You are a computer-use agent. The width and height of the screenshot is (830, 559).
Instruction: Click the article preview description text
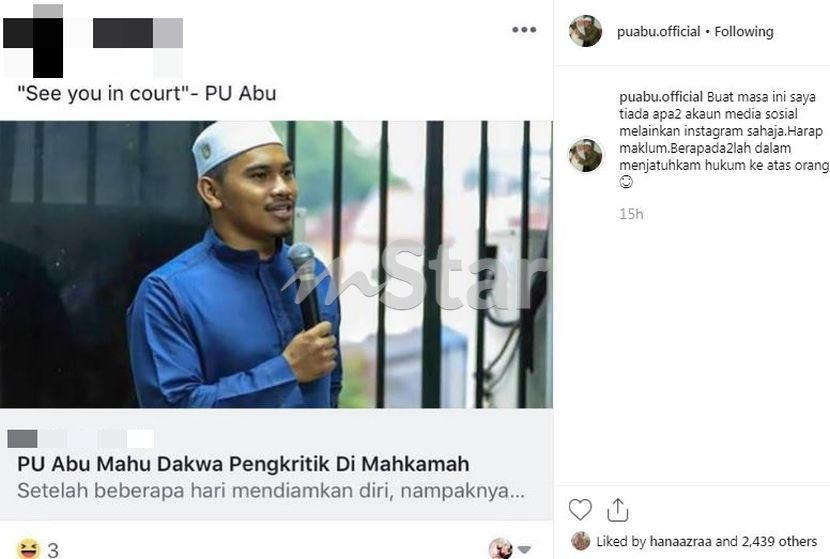[271, 491]
